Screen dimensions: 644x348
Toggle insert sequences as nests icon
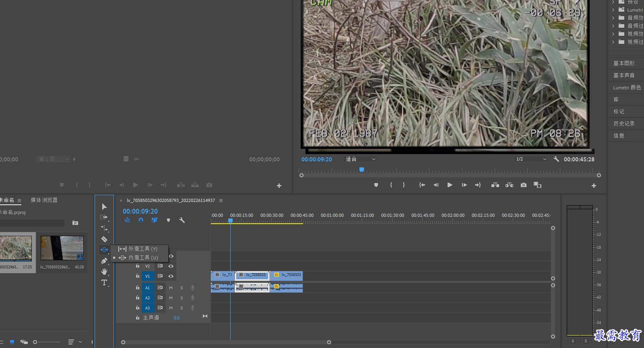(127, 220)
